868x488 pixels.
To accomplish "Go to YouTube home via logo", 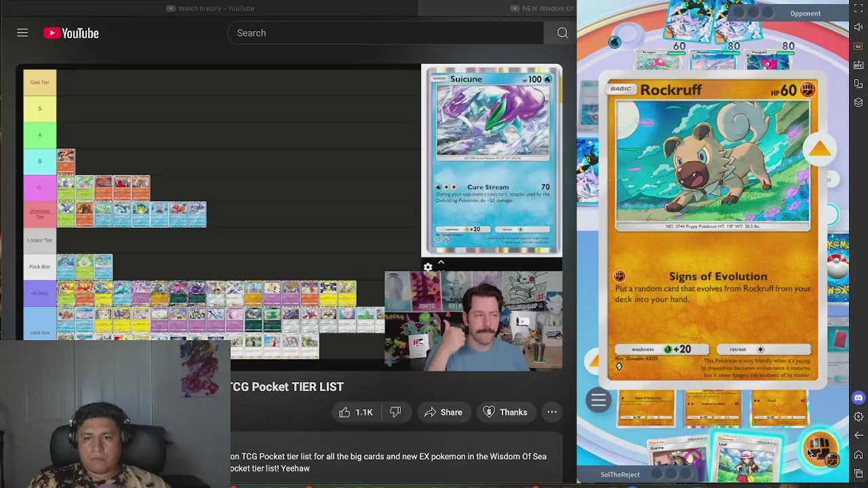I will pos(71,33).
